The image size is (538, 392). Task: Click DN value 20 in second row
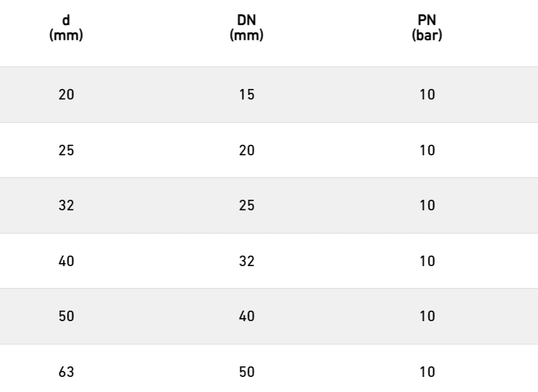pos(246,150)
